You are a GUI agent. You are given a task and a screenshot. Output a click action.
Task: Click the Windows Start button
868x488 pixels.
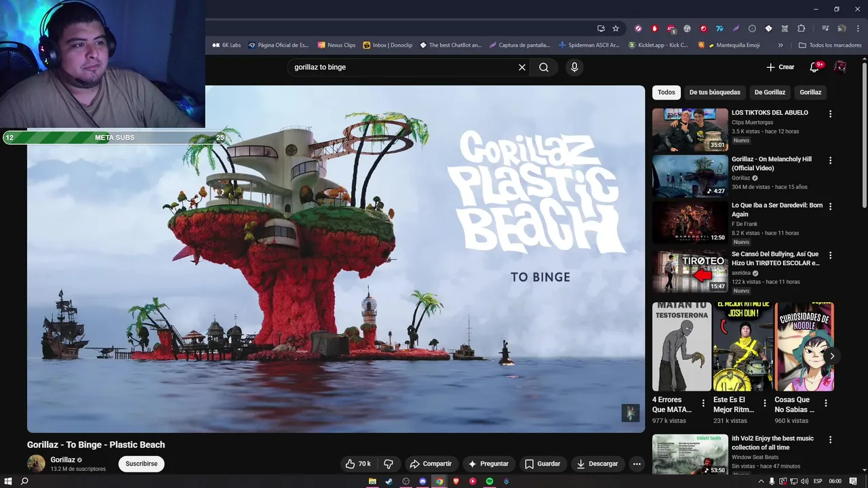pos(8,481)
